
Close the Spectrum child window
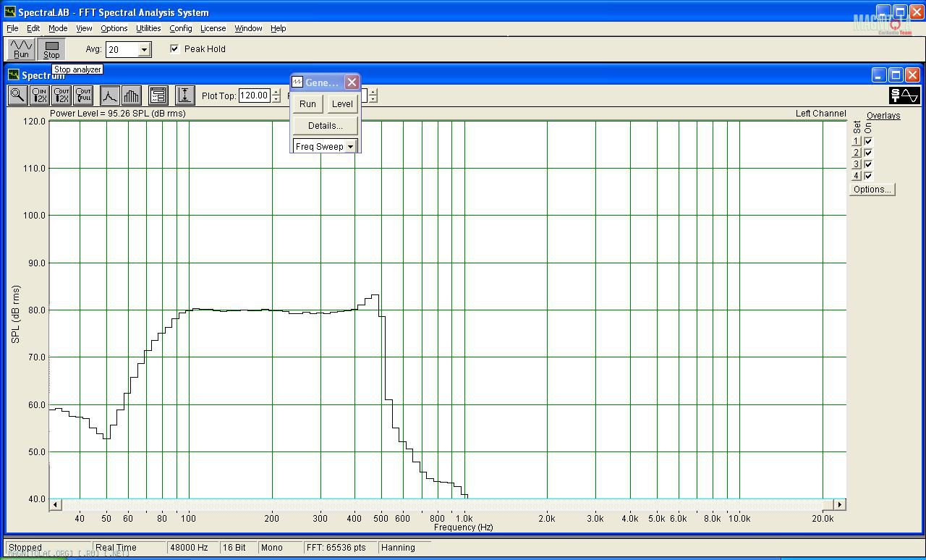[x=913, y=75]
